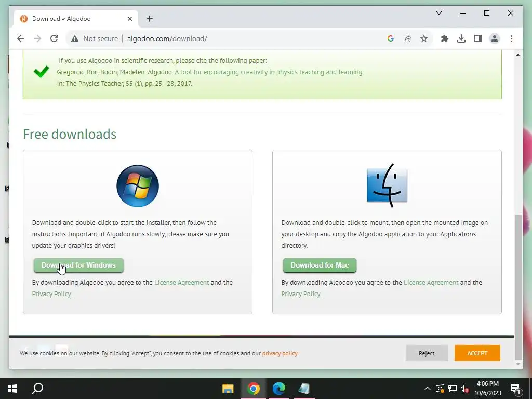Launch Microsoft Edge from taskbar
532x399 pixels.
click(x=278, y=389)
